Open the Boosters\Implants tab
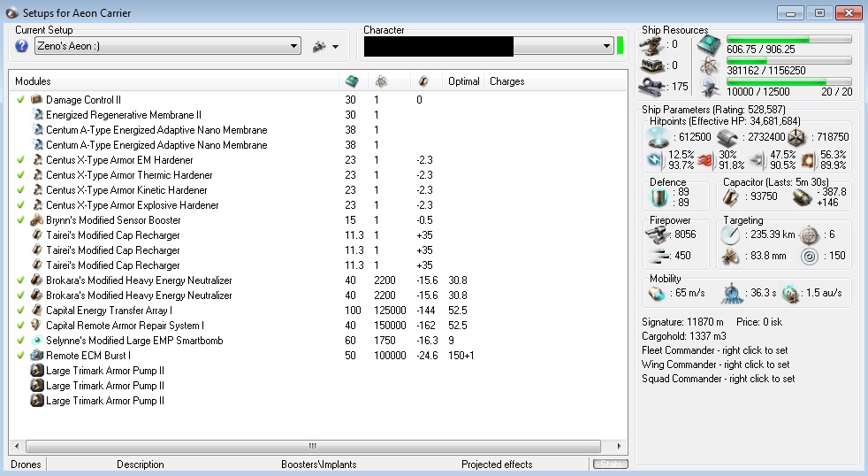The image size is (868, 476). point(319,464)
